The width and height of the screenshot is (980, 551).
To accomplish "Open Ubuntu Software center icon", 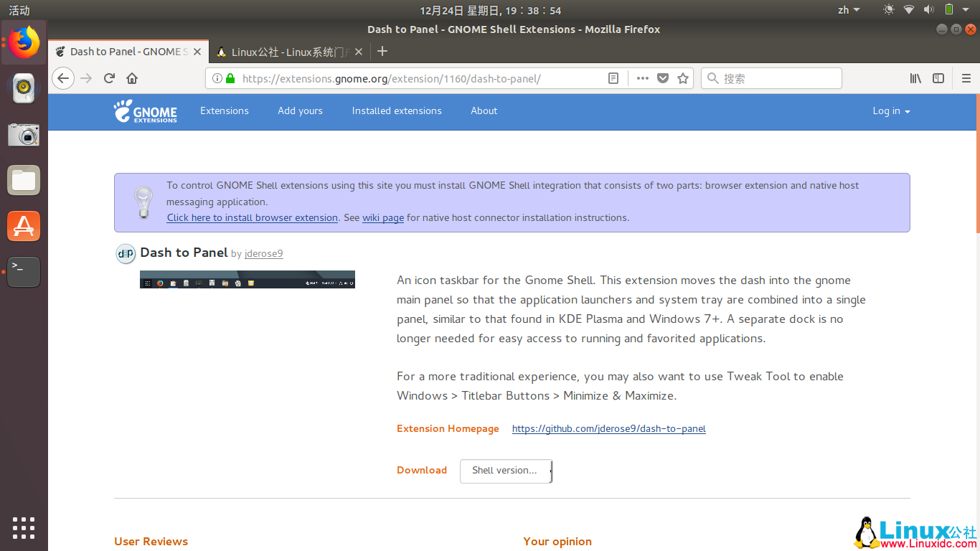I will point(24,226).
